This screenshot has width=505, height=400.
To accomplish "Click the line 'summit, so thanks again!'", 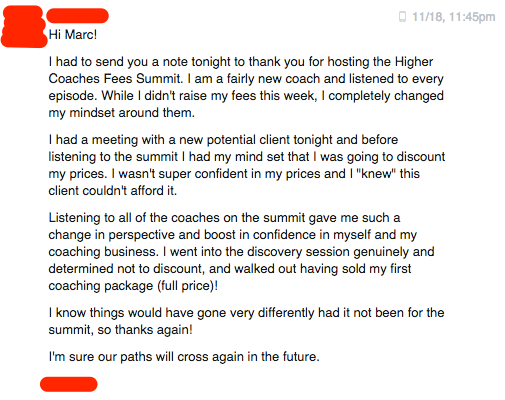I will [x=120, y=330].
